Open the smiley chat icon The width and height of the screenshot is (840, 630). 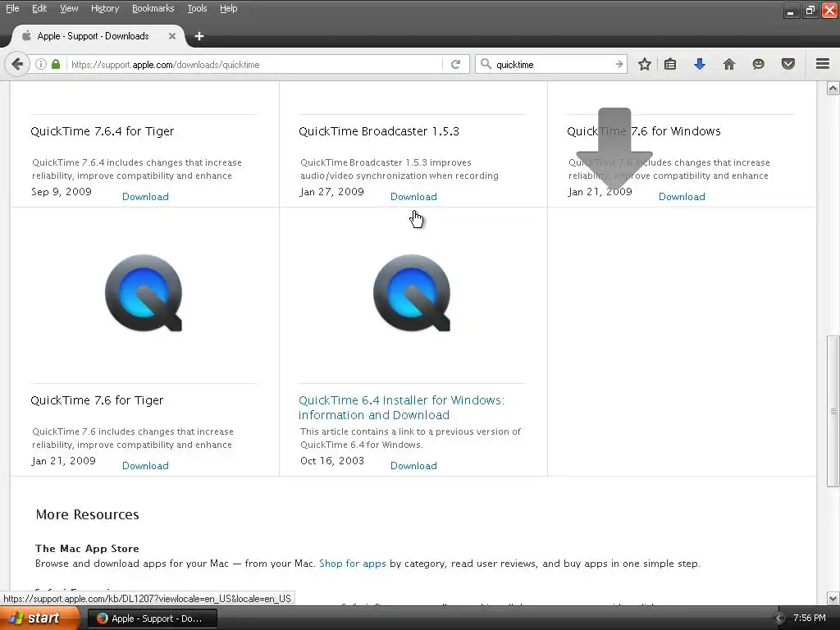pyautogui.click(x=758, y=64)
